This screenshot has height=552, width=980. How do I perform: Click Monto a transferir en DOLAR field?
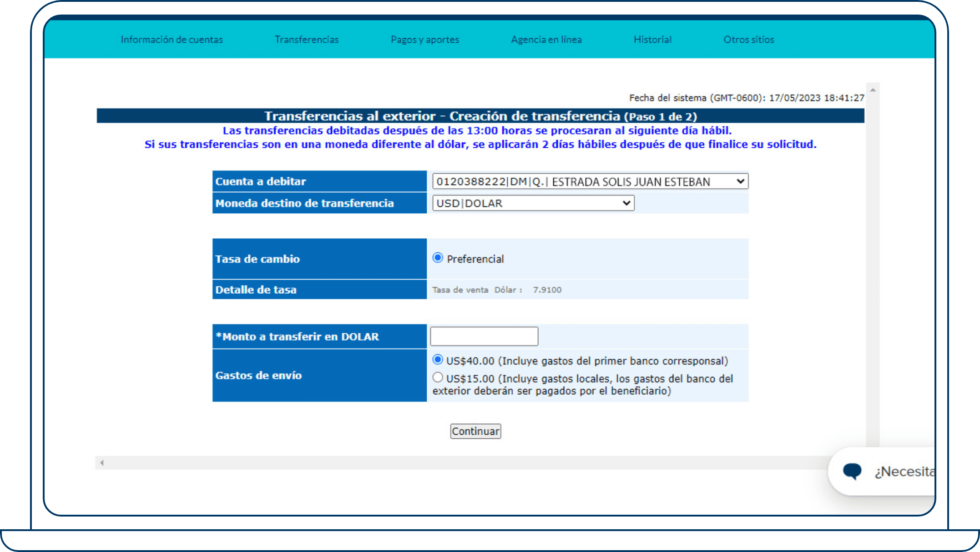click(x=484, y=336)
